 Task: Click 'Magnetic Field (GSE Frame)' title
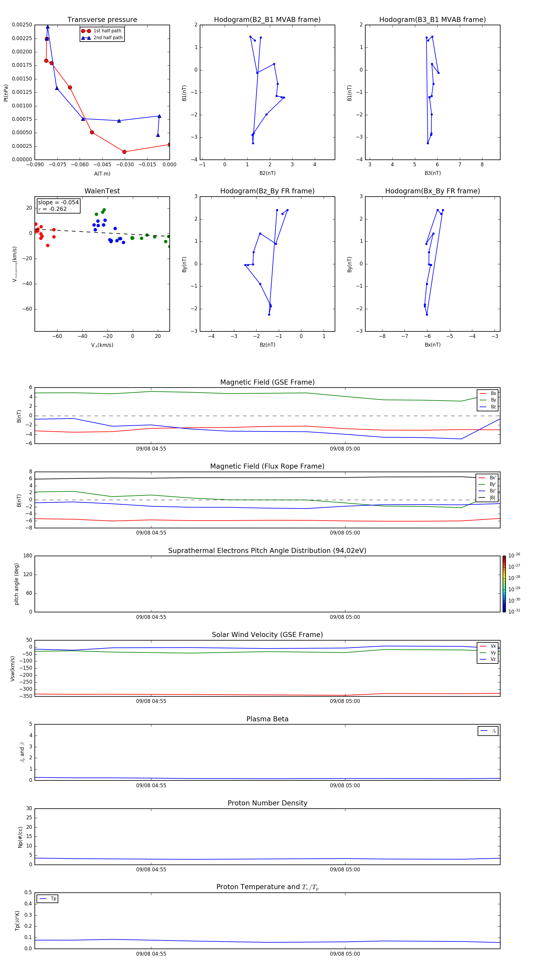coord(267,382)
